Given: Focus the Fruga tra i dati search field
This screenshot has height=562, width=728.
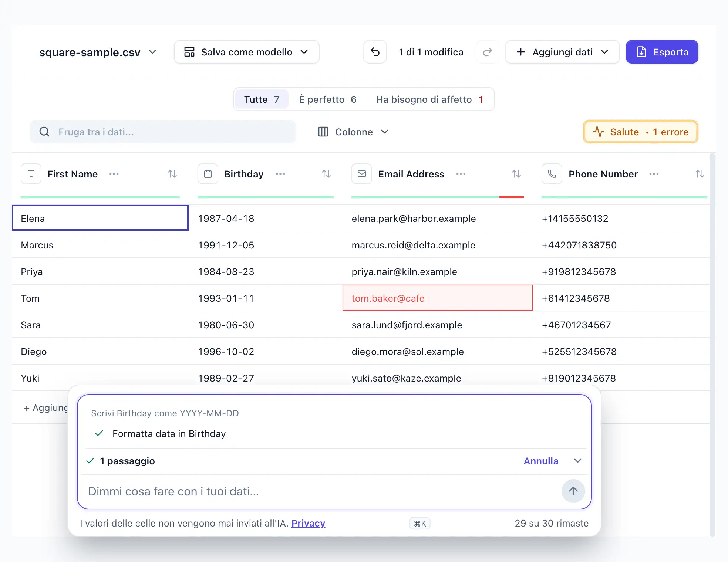Looking at the screenshot, I should (x=163, y=132).
